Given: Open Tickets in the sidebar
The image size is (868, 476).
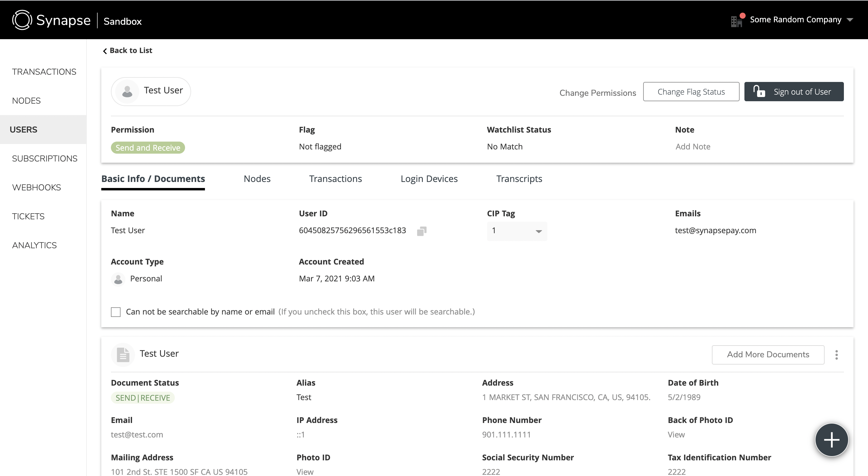Looking at the screenshot, I should [x=28, y=217].
